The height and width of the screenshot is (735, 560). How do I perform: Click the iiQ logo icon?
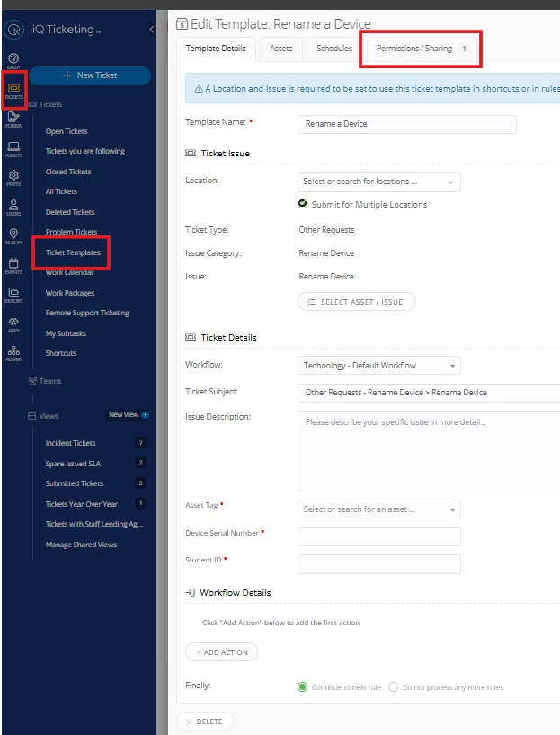[14, 30]
